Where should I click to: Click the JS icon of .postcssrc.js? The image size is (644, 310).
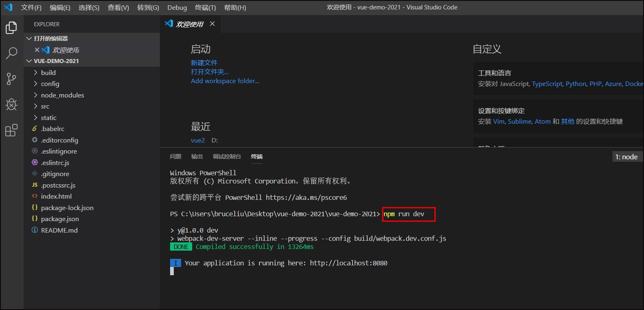(35, 185)
